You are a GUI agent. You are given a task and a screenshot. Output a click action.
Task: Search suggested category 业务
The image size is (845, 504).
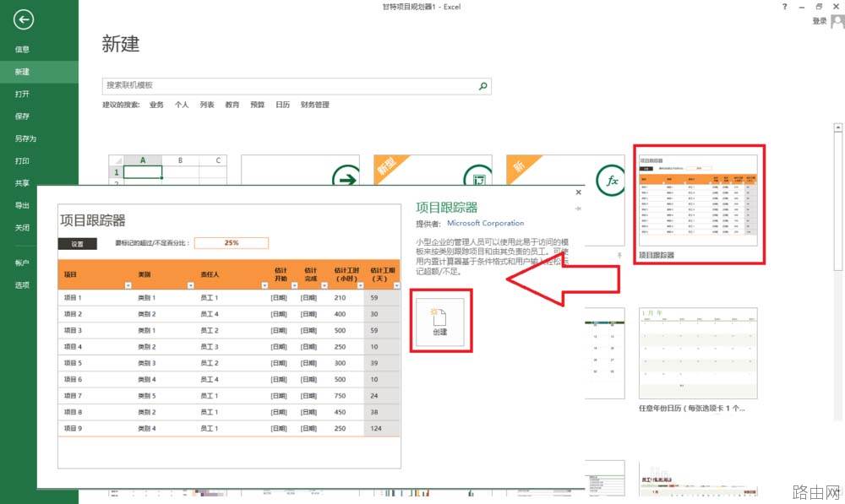tap(156, 105)
